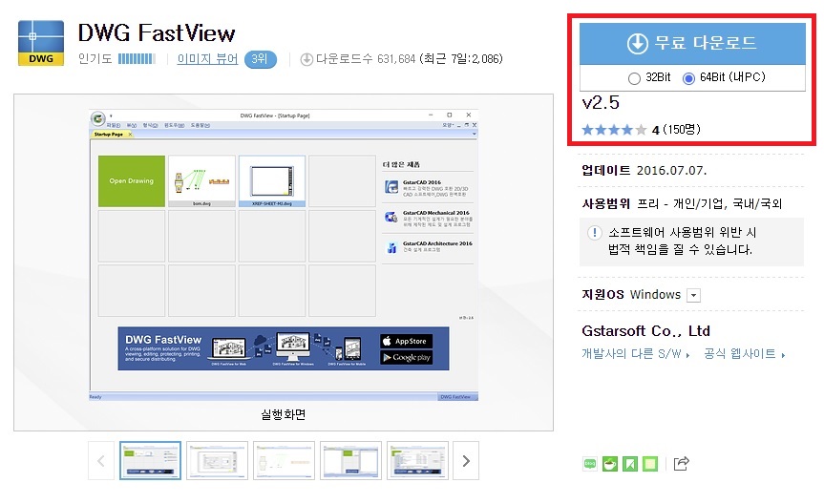824x504 pixels.
Task: Click the green memo share icon
Action: click(x=650, y=464)
